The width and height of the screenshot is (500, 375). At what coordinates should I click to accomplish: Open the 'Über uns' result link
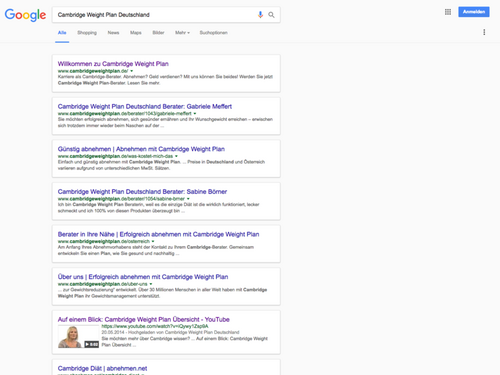[x=143, y=277]
